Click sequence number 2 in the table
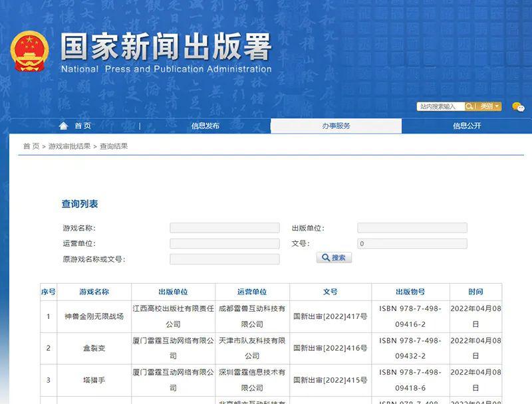Image resolution: width=532 pixels, height=404 pixels. pos(48,348)
